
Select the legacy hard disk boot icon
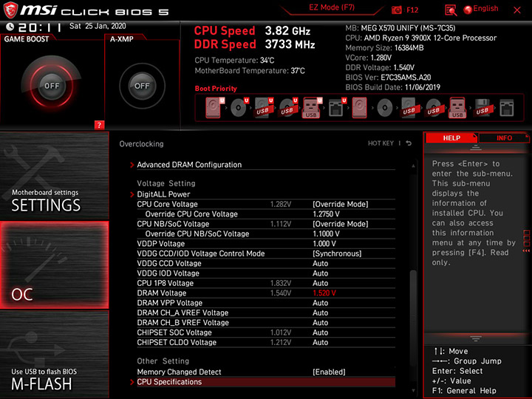click(x=359, y=108)
